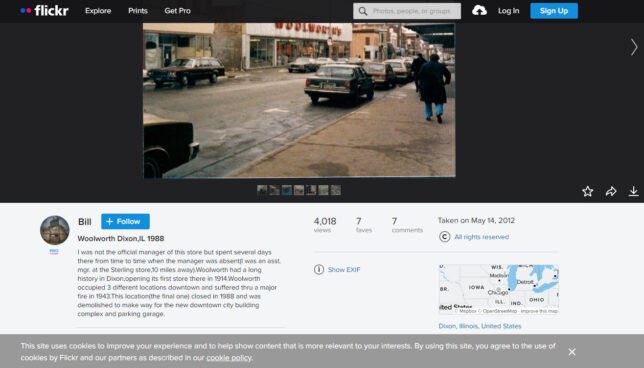Open Bill's profile name link

pos(85,222)
